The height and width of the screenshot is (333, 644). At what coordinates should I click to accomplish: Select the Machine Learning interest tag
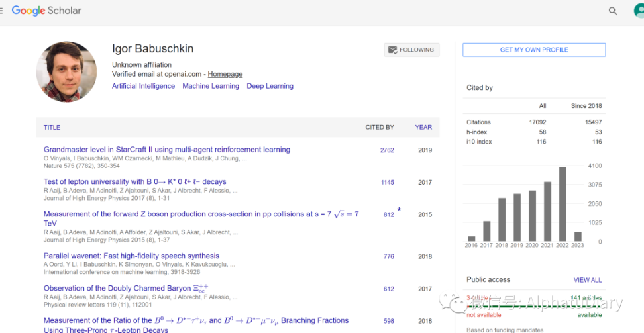tap(211, 86)
